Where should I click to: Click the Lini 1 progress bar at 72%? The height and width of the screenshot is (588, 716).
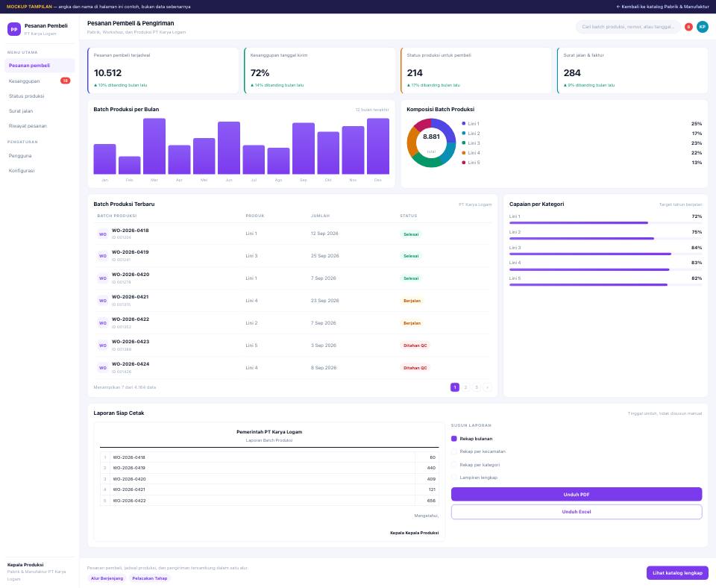(x=606, y=223)
